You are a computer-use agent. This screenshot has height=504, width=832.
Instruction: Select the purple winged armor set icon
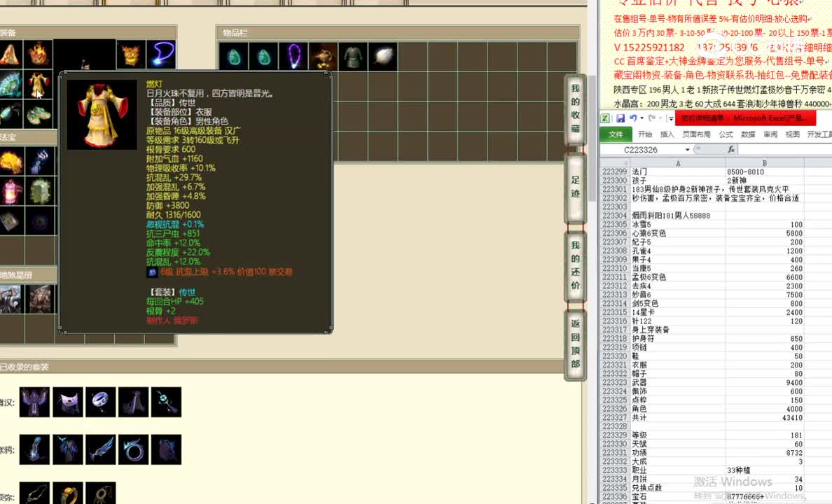(34, 402)
